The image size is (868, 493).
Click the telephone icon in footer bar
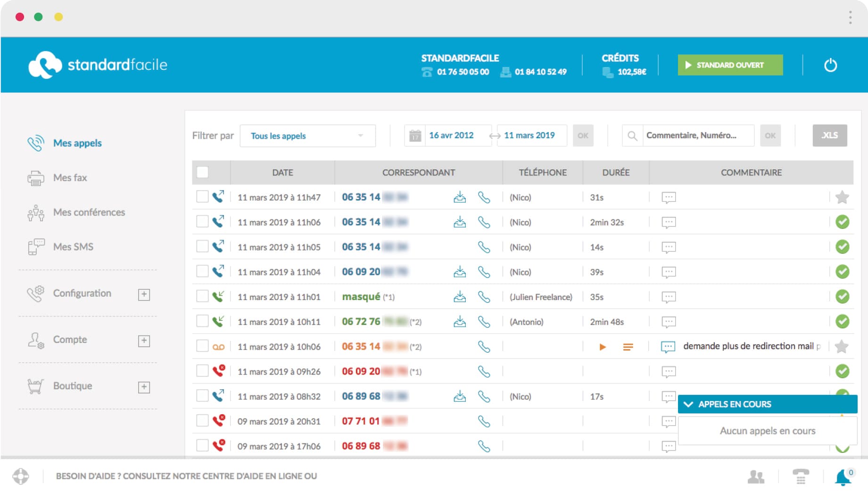(801, 476)
